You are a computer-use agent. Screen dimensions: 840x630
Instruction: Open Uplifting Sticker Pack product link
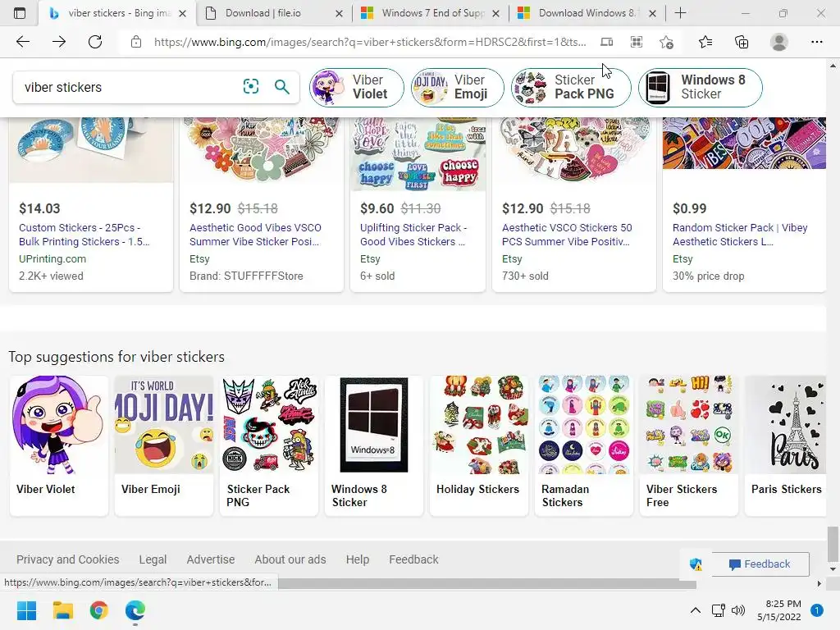pyautogui.click(x=413, y=235)
